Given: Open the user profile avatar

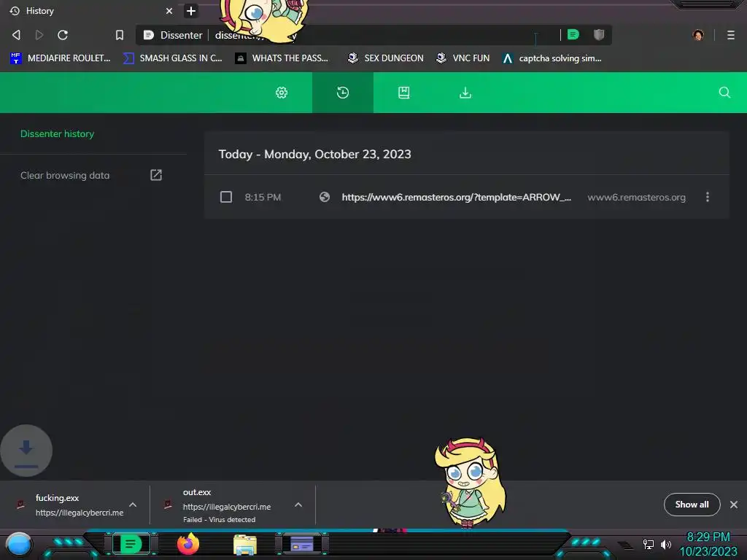Looking at the screenshot, I should (698, 35).
